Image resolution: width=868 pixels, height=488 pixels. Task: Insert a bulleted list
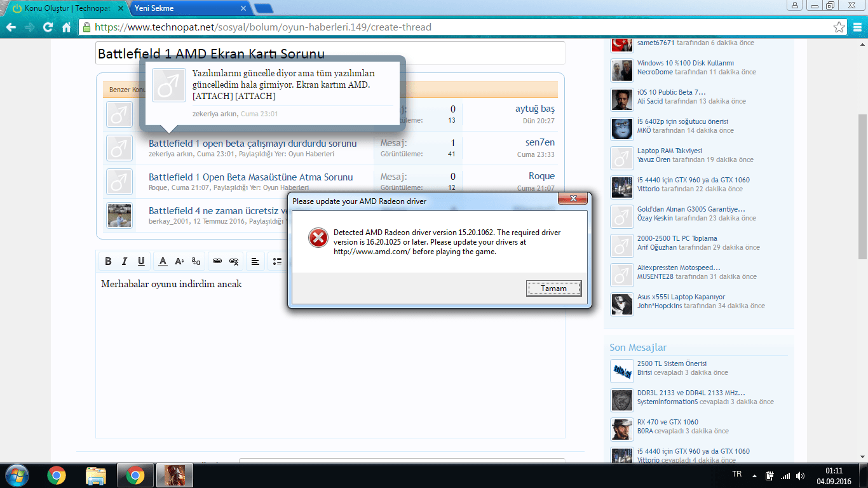point(276,261)
